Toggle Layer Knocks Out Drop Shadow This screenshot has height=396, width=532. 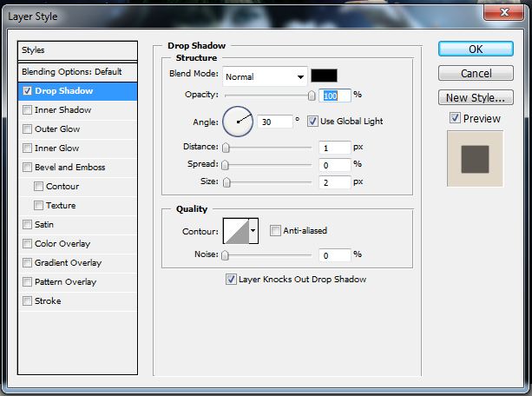tap(231, 280)
